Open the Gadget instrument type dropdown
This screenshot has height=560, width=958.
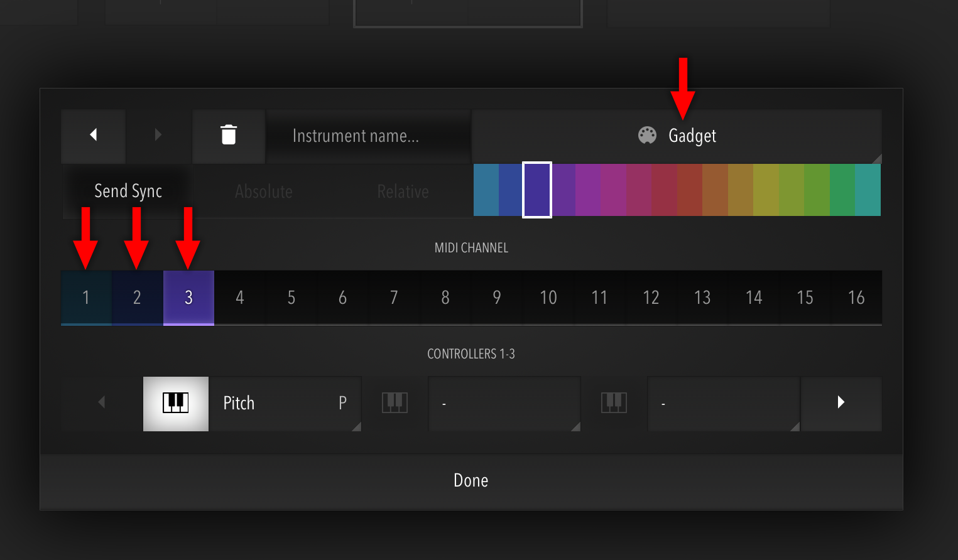677,136
